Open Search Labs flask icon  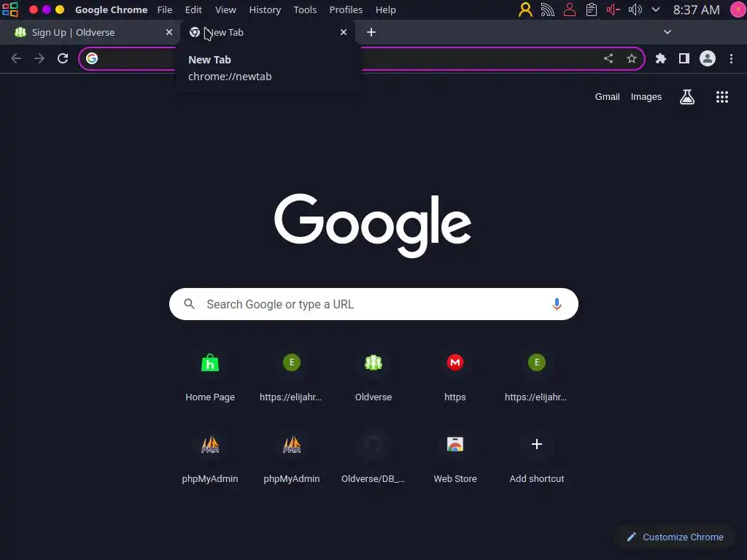coord(687,97)
